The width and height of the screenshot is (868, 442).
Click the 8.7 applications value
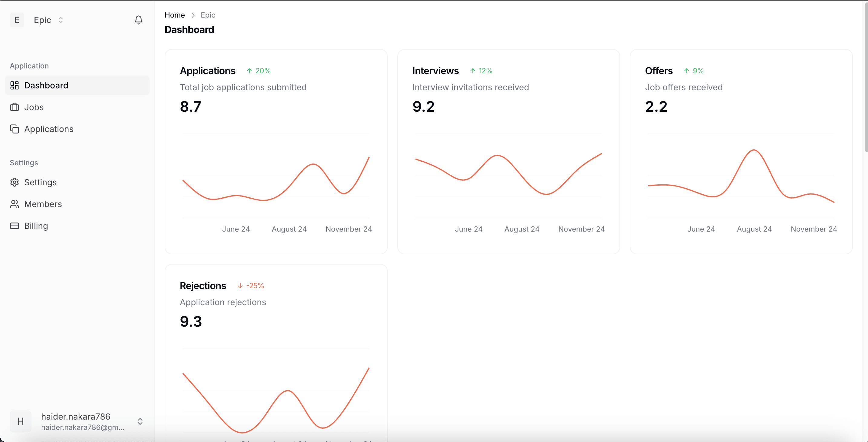click(x=191, y=107)
